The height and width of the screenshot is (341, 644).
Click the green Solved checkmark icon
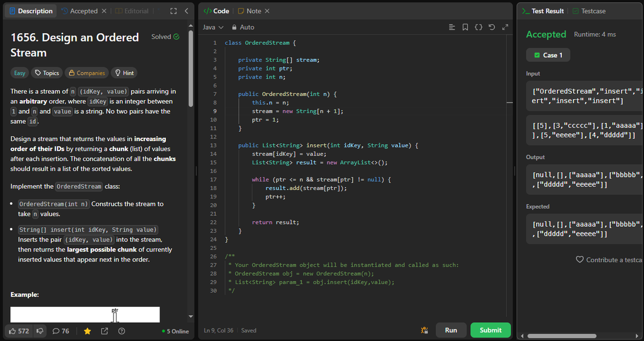click(x=176, y=37)
